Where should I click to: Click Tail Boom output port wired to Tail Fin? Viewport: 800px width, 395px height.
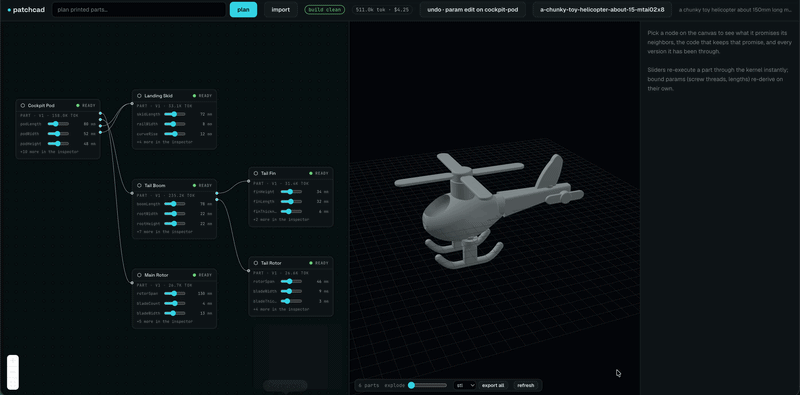(x=217, y=193)
